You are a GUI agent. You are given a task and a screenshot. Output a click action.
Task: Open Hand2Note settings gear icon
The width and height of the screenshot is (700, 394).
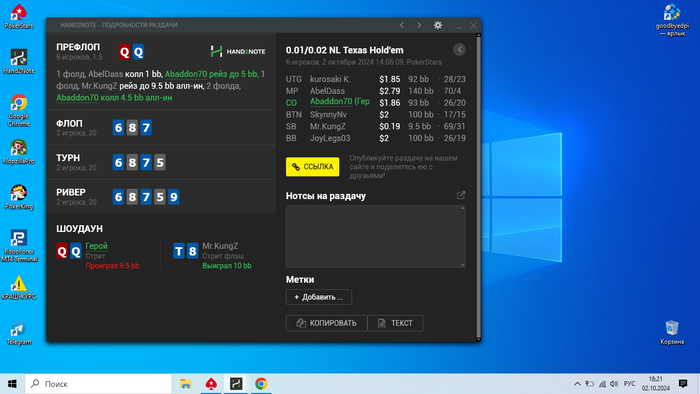pos(438,25)
